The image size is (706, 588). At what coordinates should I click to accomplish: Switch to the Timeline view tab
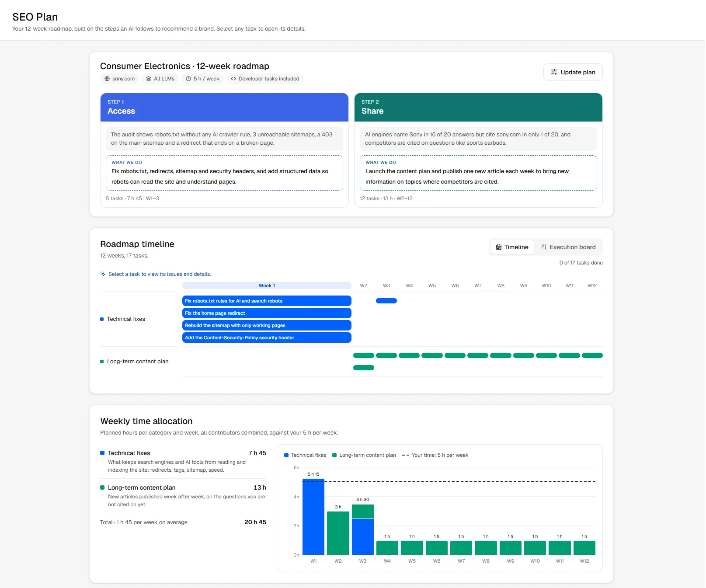click(x=512, y=247)
